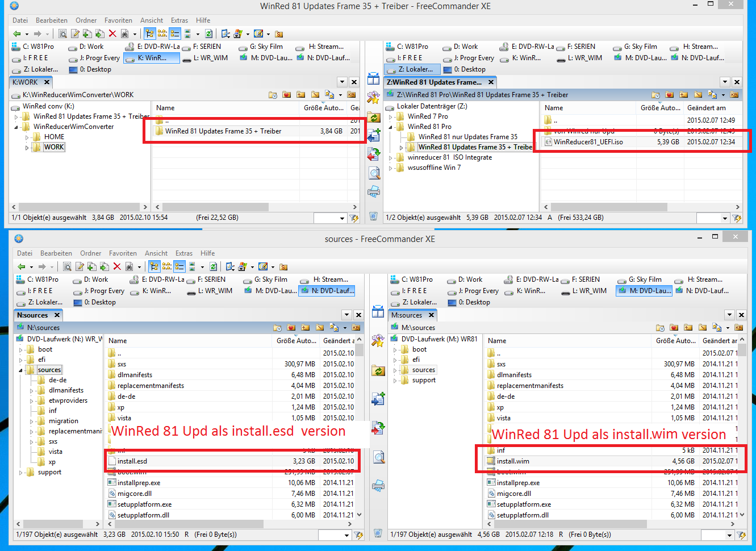Click the Windows flag icon in the WinRed 81 Updates toolbar
The image size is (756, 551).
tap(238, 34)
